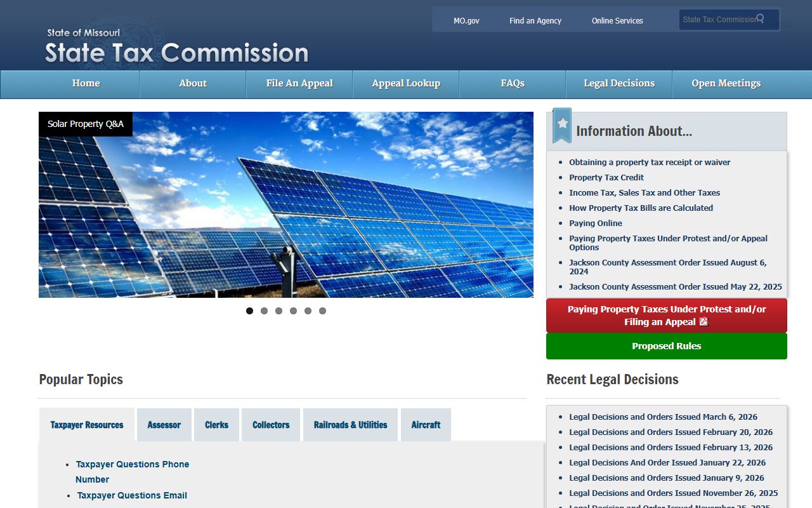Click the star ribbon bookmark icon
This screenshot has width=812, height=508.
(x=561, y=125)
